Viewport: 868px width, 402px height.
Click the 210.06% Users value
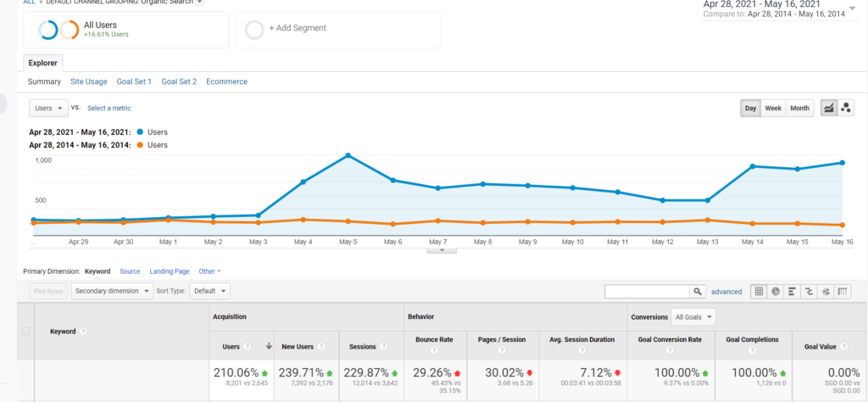(x=236, y=372)
